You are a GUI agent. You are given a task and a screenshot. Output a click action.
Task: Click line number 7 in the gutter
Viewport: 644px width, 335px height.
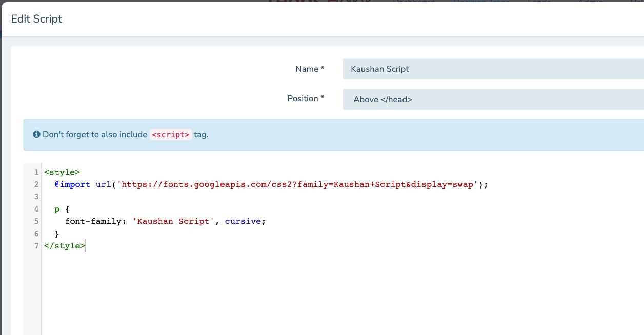(x=36, y=246)
